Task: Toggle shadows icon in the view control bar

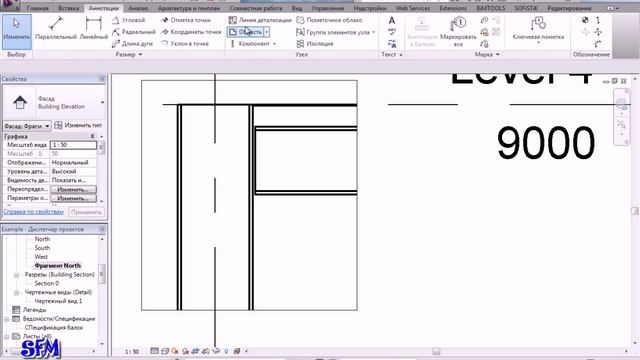Action: coord(186,351)
